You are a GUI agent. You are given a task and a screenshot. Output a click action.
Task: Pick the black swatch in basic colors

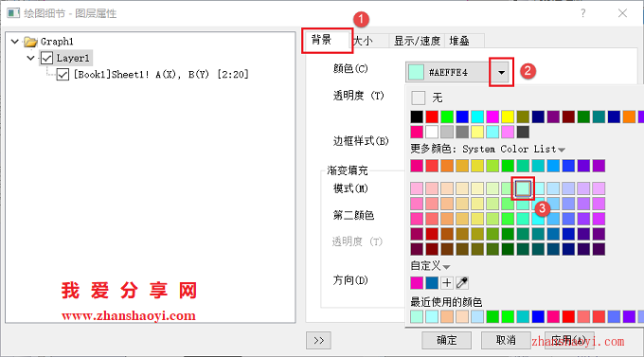click(x=417, y=116)
